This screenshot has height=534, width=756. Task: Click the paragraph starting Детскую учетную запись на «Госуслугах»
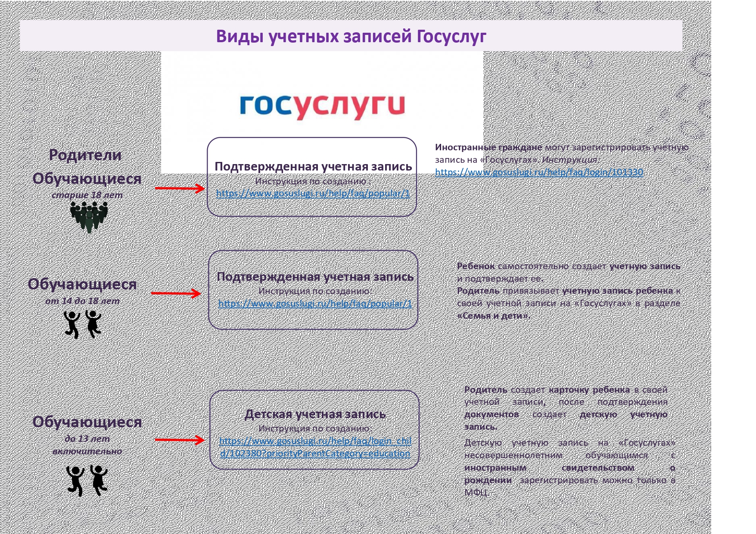(569, 468)
